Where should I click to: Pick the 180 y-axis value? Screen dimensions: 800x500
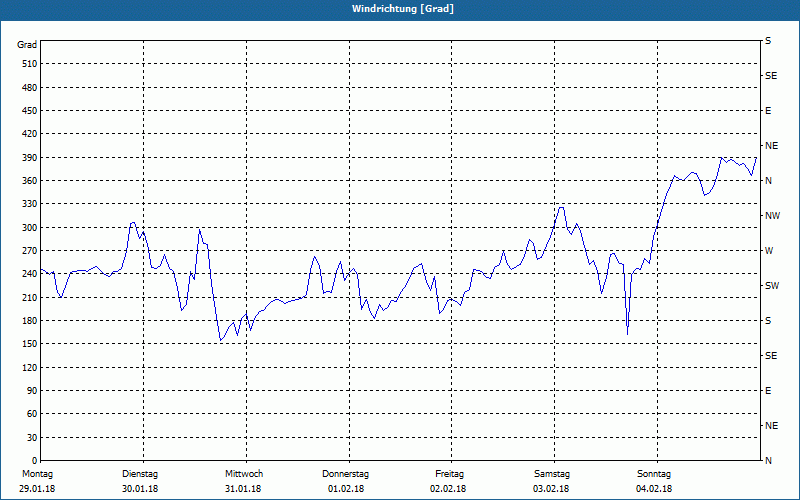point(30,321)
